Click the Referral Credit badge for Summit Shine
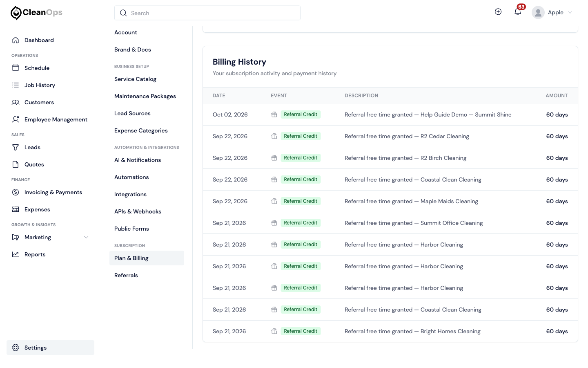Viewport: 588px width, 368px height. (x=301, y=114)
